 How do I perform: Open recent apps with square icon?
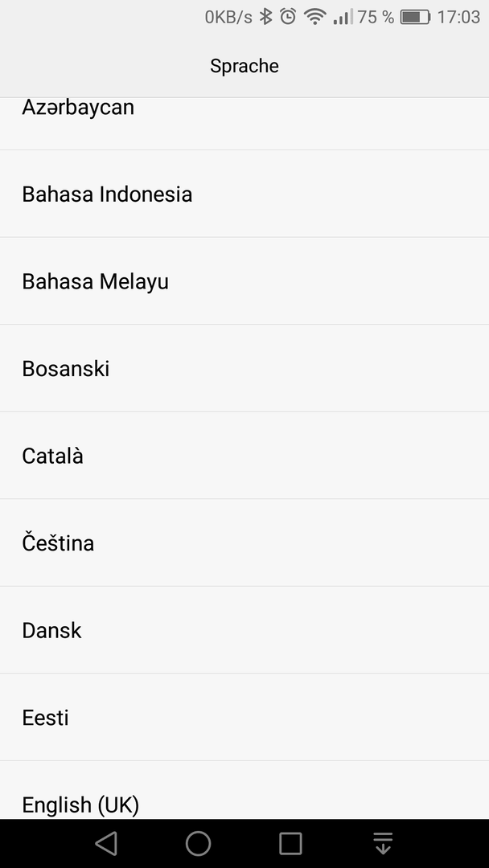tap(290, 844)
